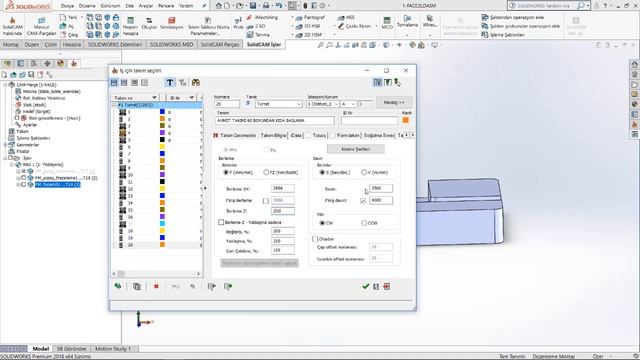Click the bold T tool filter icon
640x360 pixels.
[170, 83]
